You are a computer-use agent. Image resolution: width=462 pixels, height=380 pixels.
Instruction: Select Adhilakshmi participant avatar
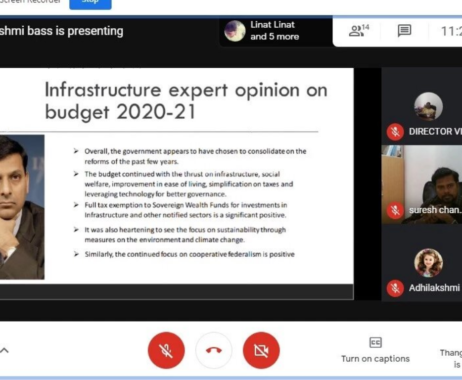[428, 263]
